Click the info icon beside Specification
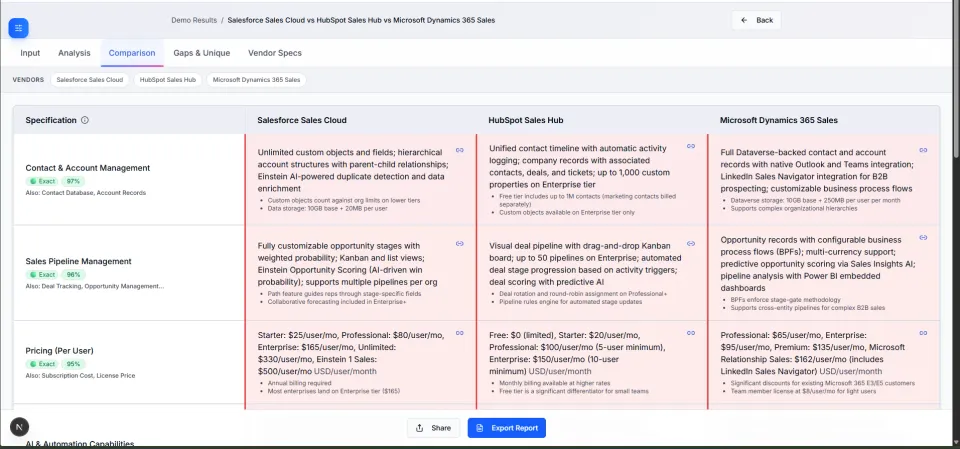Image resolution: width=960 pixels, height=449 pixels. 85,120
